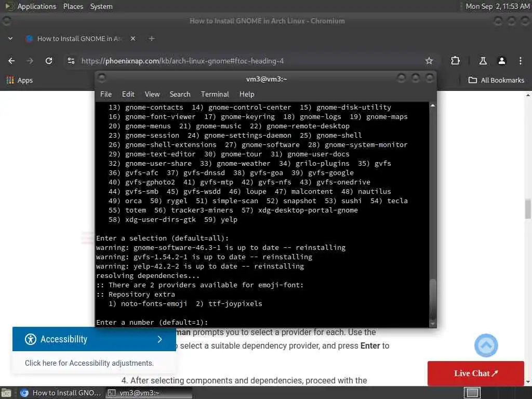Image resolution: width=532 pixels, height=399 pixels.
Task: Click the workspace switcher in bottom panel
Action: click(x=472, y=393)
